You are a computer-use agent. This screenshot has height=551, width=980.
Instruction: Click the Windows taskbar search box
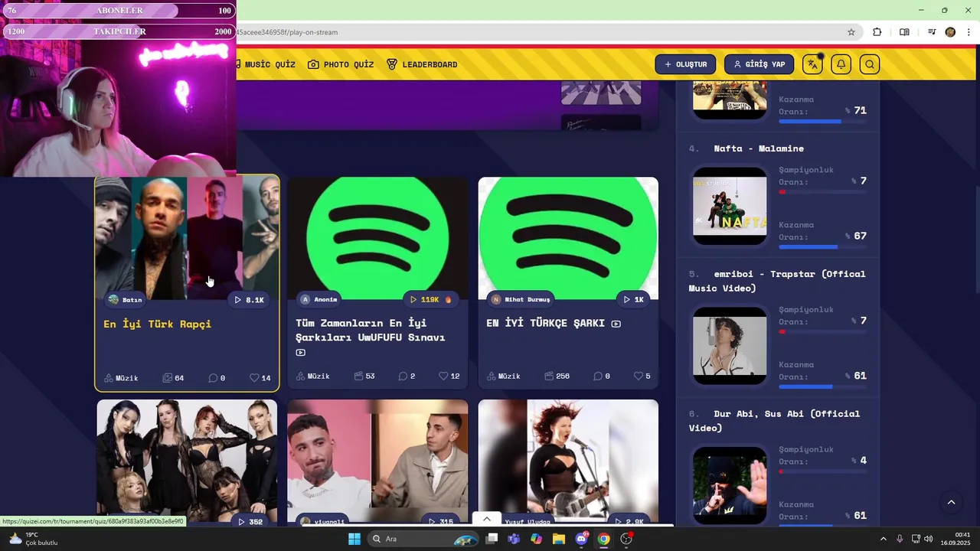(x=423, y=539)
